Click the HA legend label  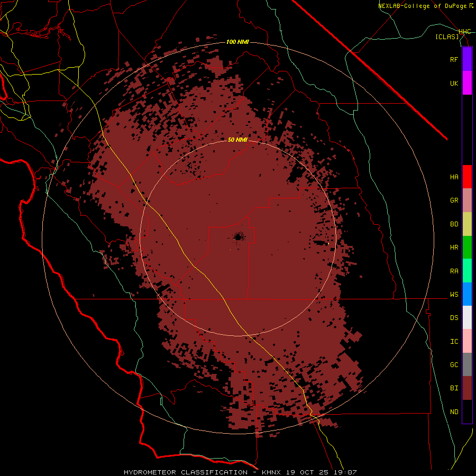454,177
